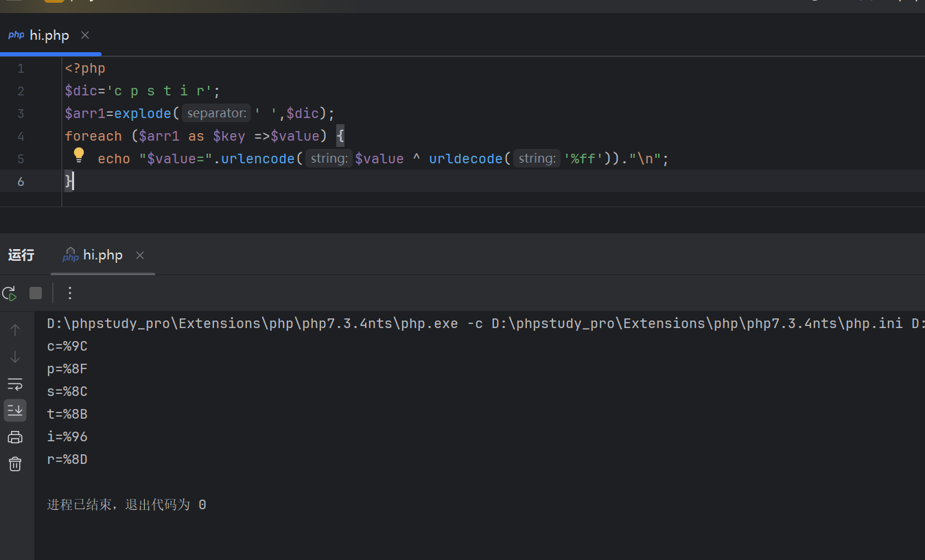Click the php.exe command line in console
This screenshot has width=925, height=560.
[x=486, y=324]
